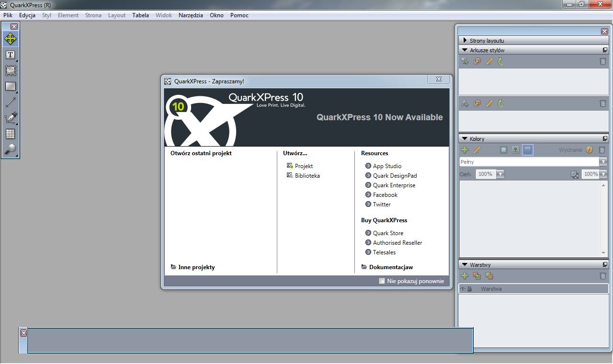Viewport: 613px width, 364px height.
Task: Click the trash icon in Warstwy panel
Action: pos(603,276)
